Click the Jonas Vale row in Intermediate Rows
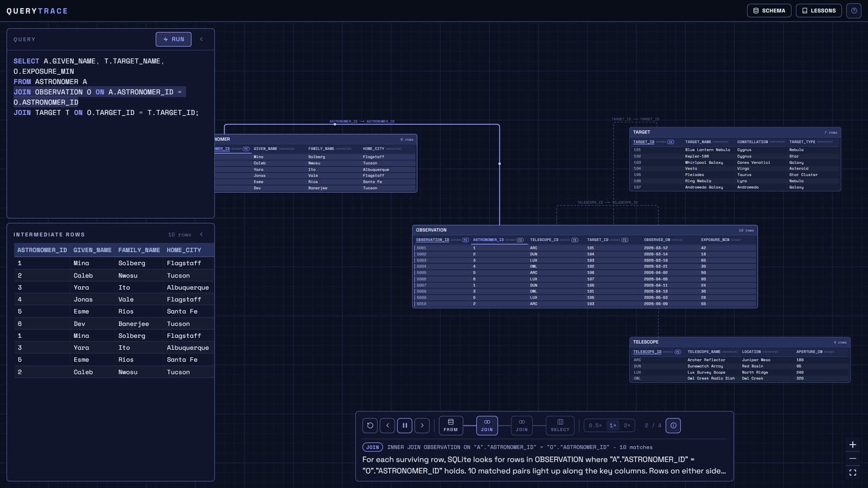The width and height of the screenshot is (868, 488). [x=114, y=299]
